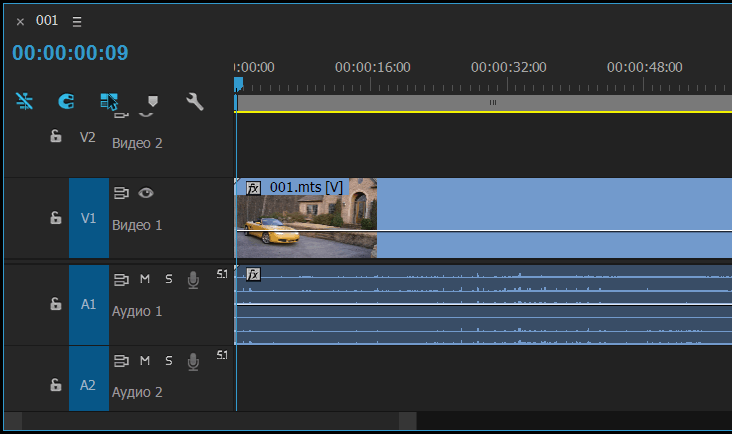Toggle A2 track targeting
The image size is (732, 434).
coord(89,379)
